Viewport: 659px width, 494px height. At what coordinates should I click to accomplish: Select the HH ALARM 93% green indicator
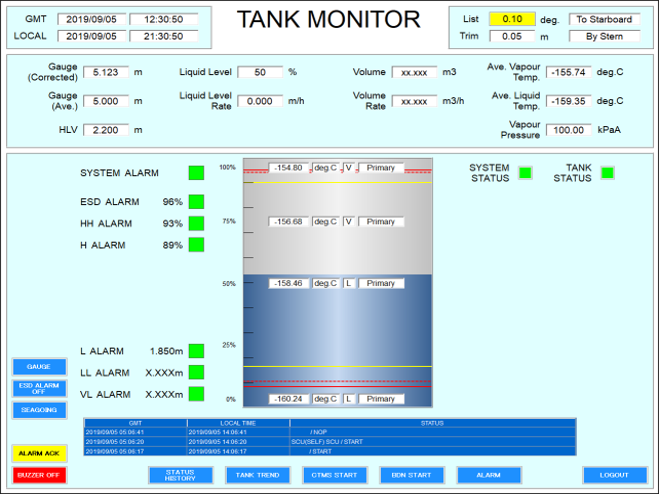[x=196, y=223]
